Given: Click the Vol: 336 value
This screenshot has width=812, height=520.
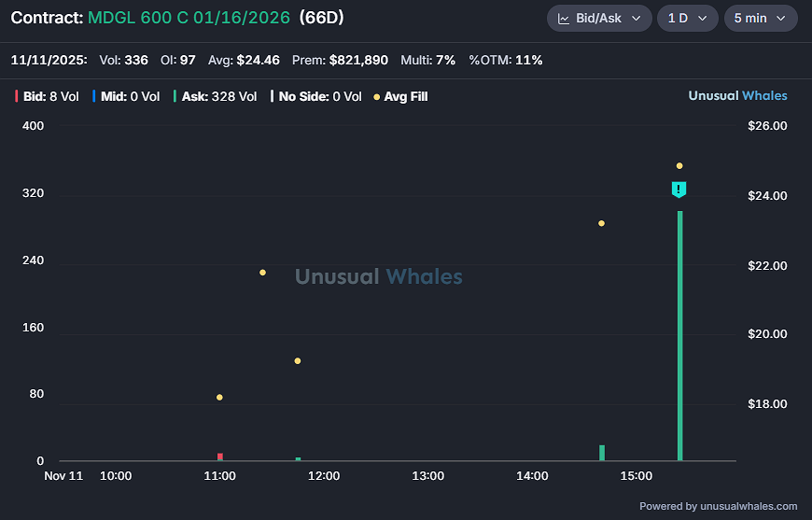Looking at the screenshot, I should point(124,60).
